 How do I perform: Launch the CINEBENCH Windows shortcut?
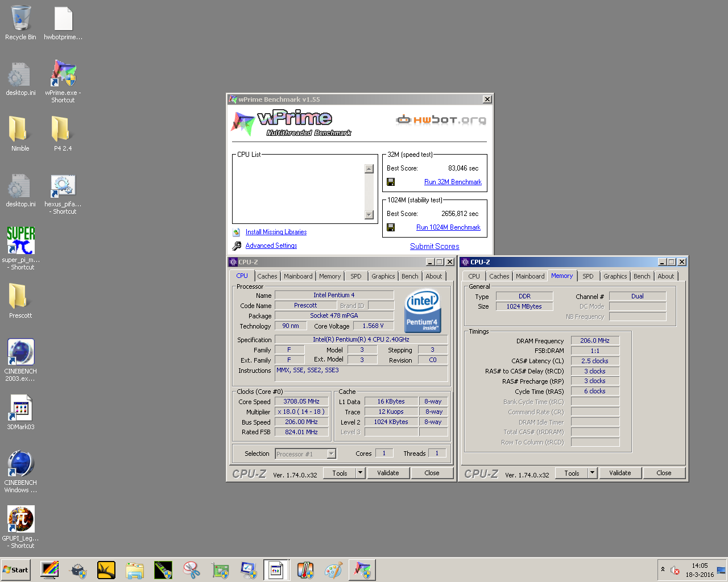[x=21, y=471]
